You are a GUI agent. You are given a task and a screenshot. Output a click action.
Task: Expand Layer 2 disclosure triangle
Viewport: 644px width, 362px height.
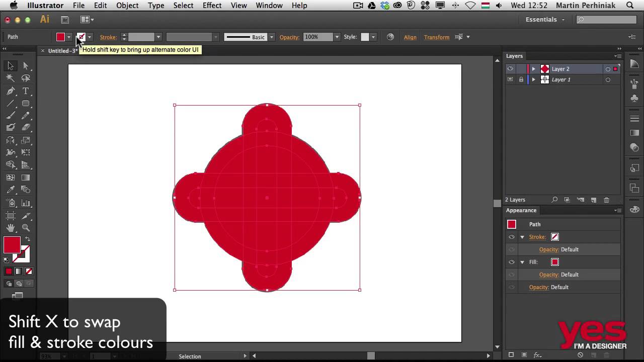pos(534,69)
